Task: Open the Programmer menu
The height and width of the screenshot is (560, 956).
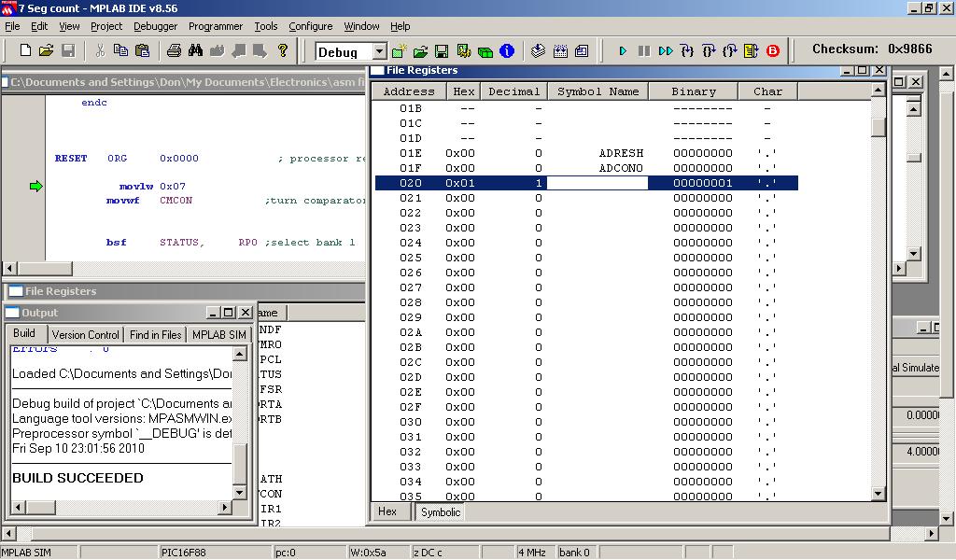Action: (216, 26)
